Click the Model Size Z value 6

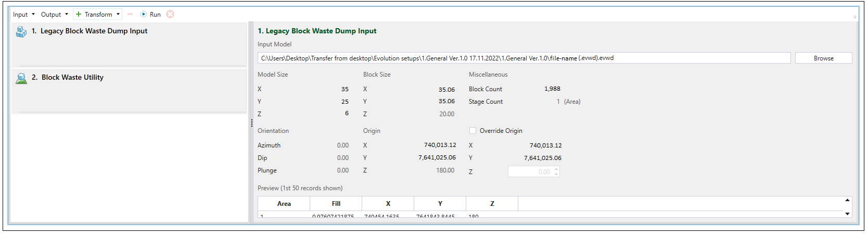point(347,114)
